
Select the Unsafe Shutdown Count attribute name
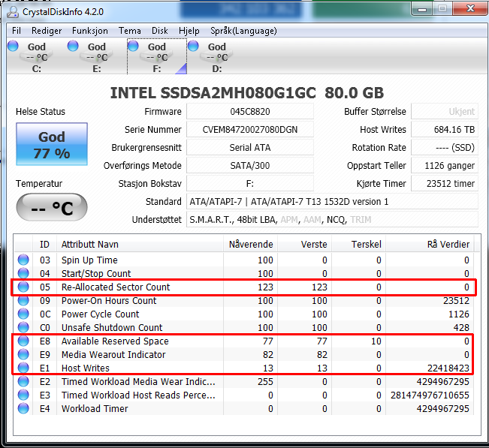[112, 327]
